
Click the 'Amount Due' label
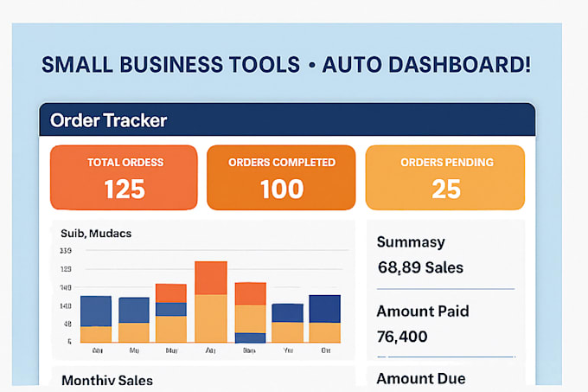(421, 378)
